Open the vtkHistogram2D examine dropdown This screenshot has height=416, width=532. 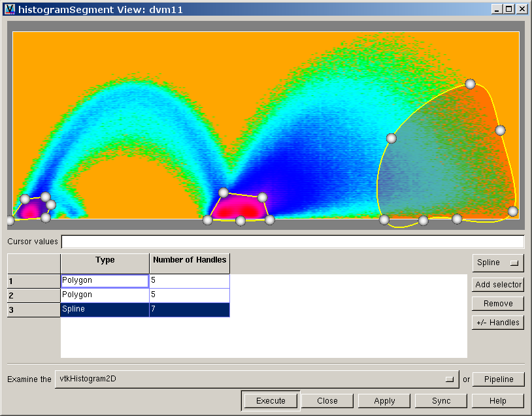[x=257, y=379]
